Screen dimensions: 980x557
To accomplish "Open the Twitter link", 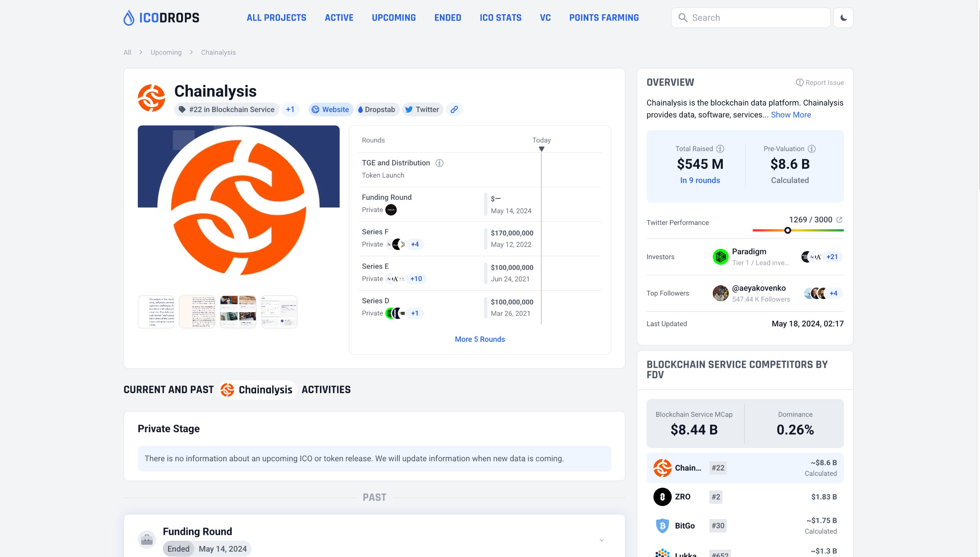I will [422, 109].
